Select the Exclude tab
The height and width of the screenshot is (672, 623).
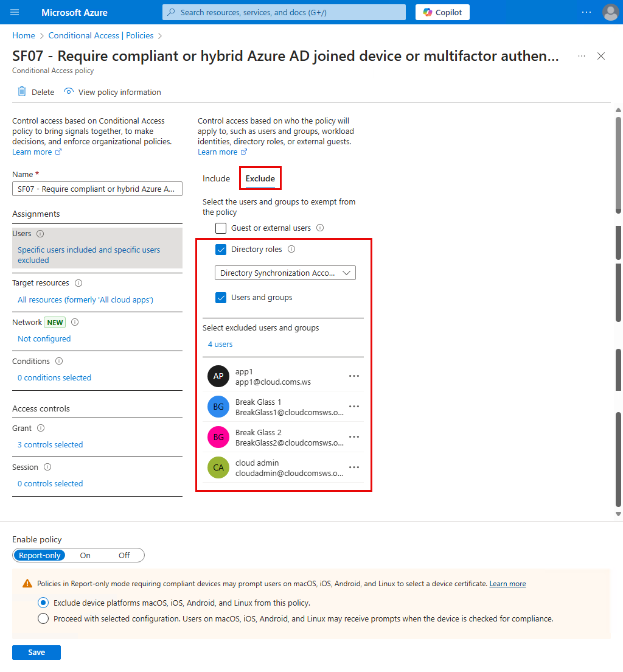point(260,179)
